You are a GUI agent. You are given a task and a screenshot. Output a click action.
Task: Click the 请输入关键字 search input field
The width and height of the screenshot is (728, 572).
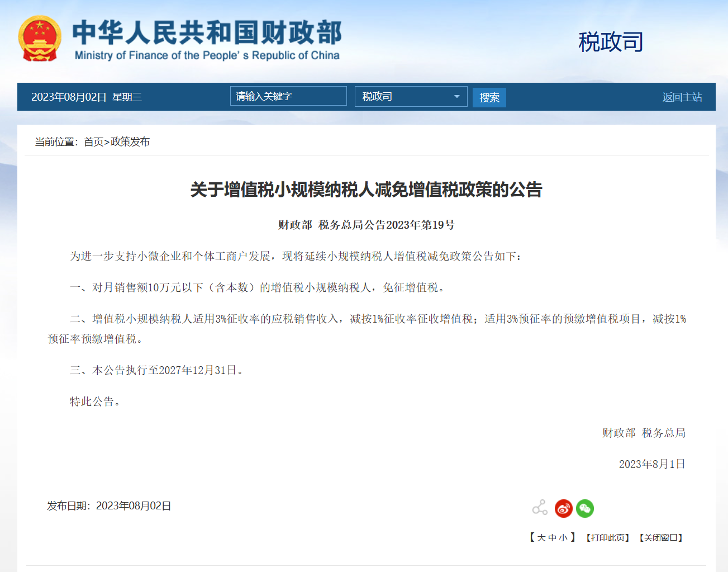tap(288, 96)
